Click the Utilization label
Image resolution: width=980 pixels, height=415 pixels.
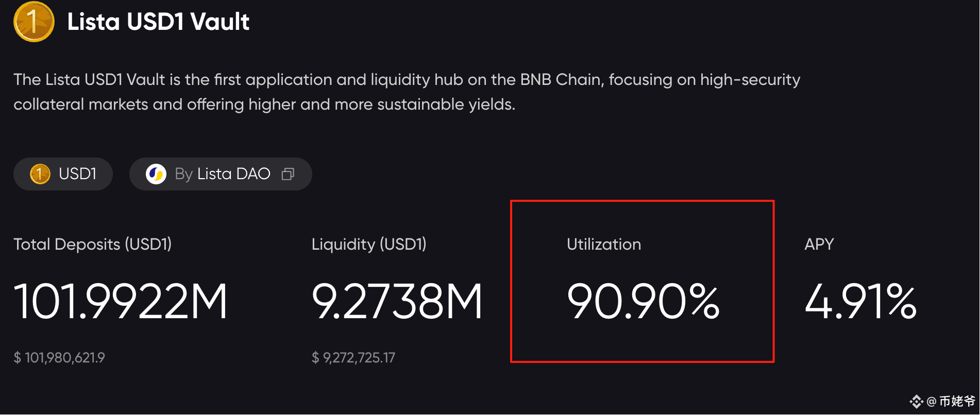[604, 244]
